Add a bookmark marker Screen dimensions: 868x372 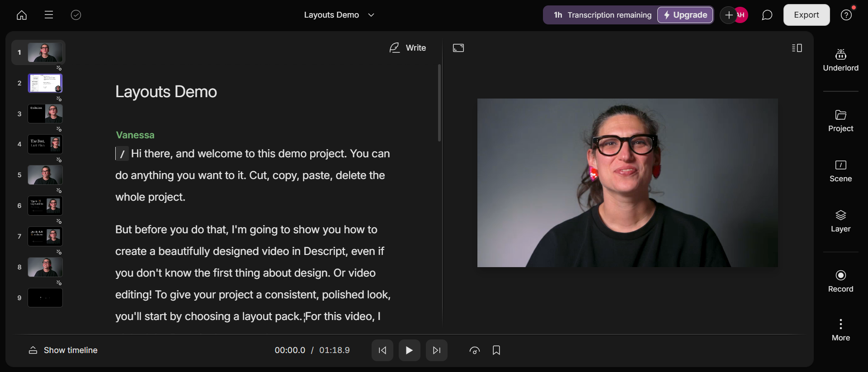click(496, 350)
